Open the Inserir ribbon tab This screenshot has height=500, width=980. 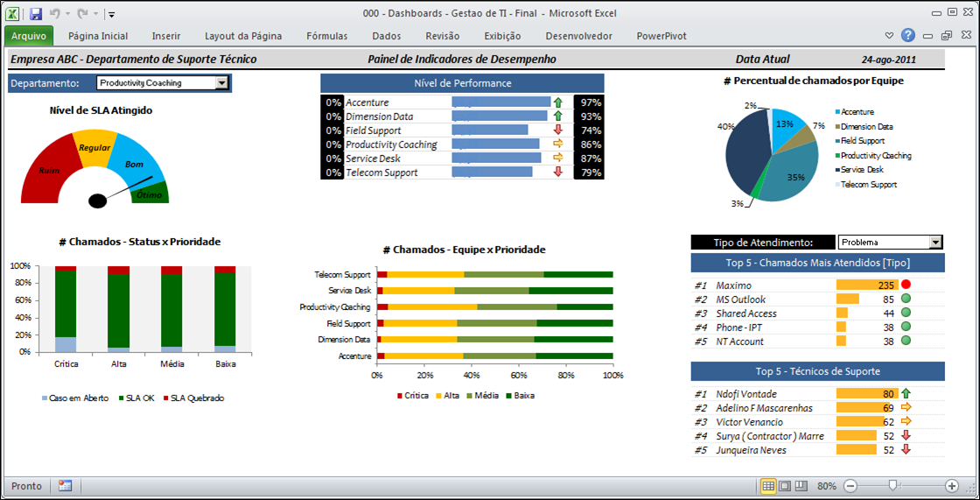tap(166, 36)
